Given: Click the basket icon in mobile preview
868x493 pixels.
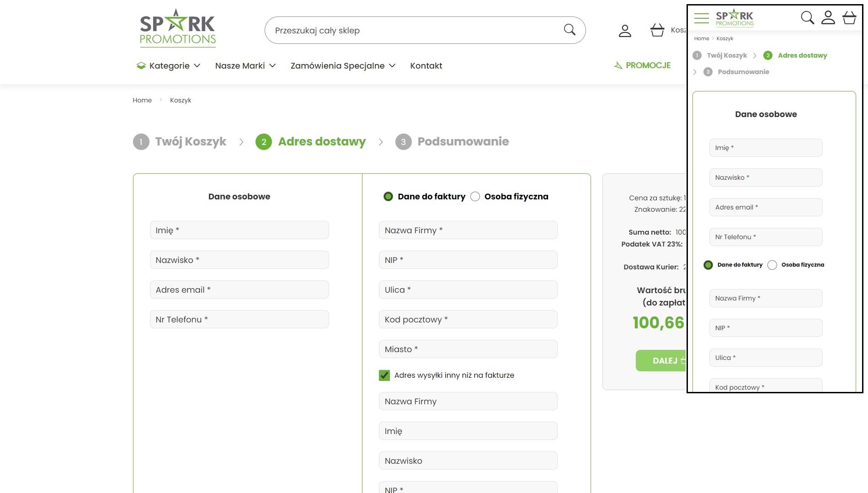Looking at the screenshot, I should [x=849, y=18].
